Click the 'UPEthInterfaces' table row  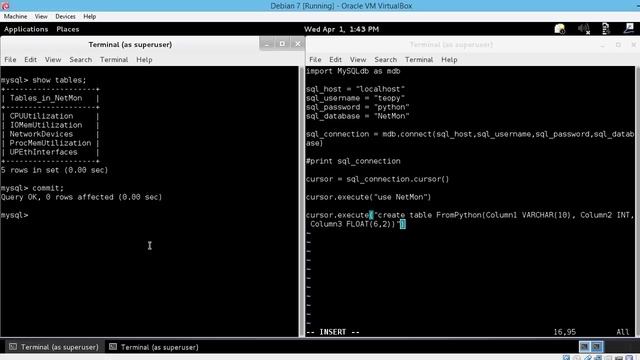tap(50, 152)
